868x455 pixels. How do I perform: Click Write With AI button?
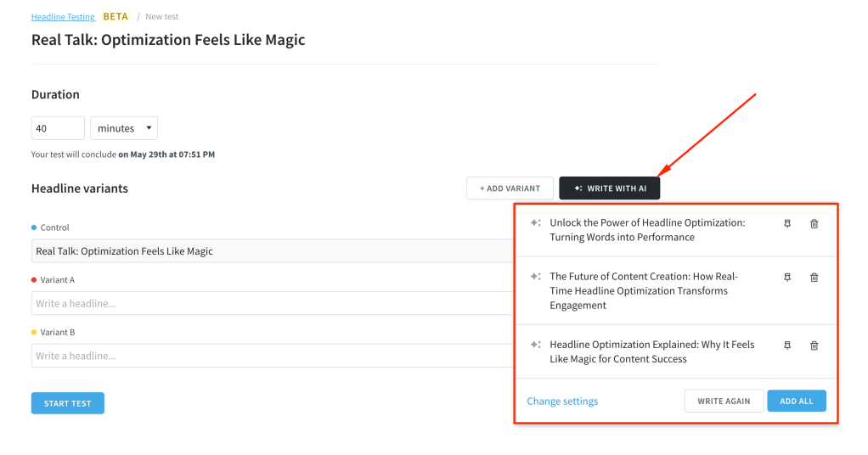[610, 188]
